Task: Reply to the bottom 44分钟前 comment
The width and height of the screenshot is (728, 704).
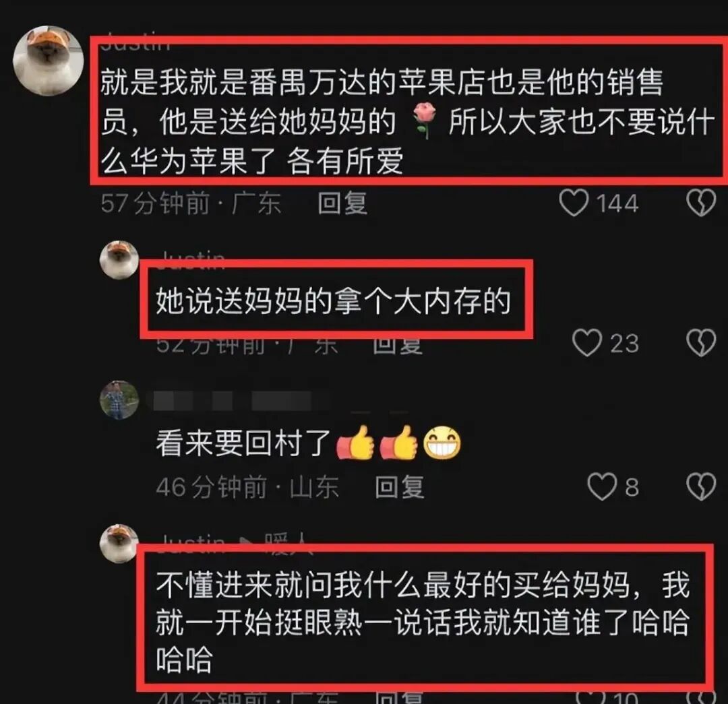Action: 400,697
